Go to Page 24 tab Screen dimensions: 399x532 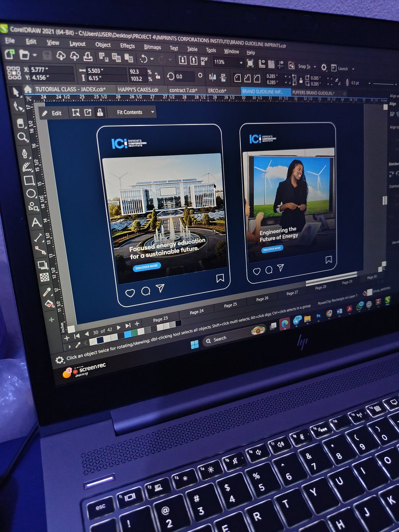pyautogui.click(x=196, y=312)
